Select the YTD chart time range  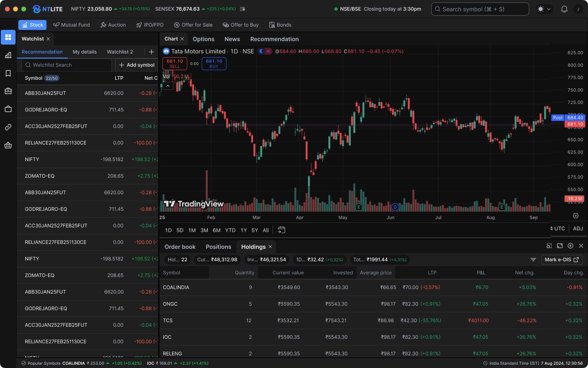230,230
